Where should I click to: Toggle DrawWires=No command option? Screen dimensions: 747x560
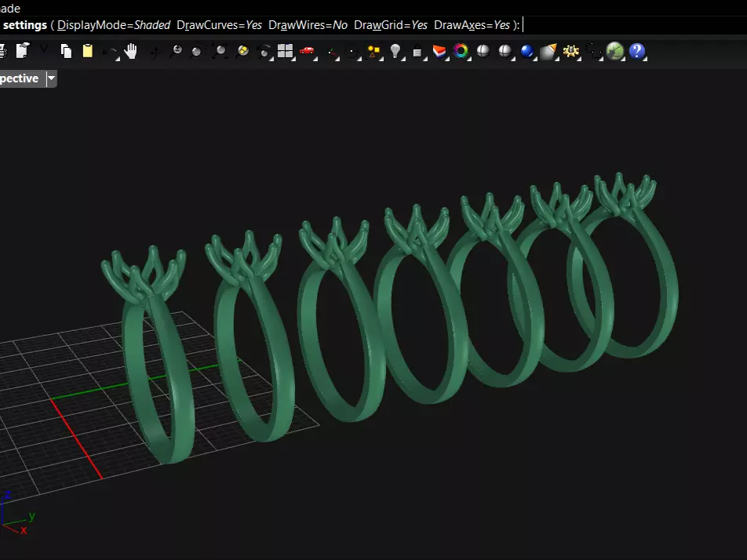pyautogui.click(x=308, y=25)
